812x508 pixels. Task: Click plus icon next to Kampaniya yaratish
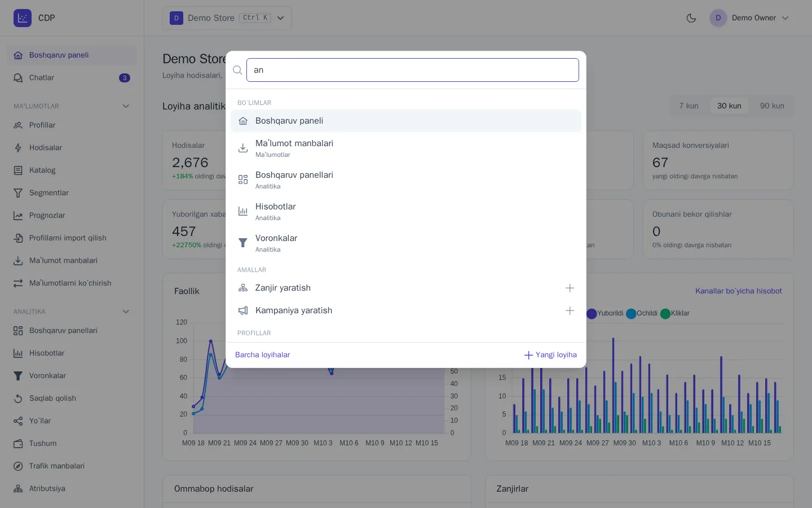[x=570, y=310]
